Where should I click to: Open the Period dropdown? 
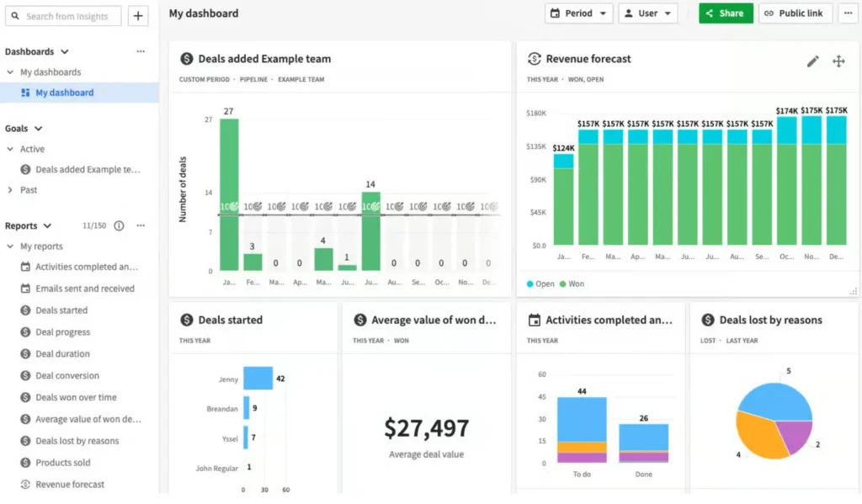579,13
